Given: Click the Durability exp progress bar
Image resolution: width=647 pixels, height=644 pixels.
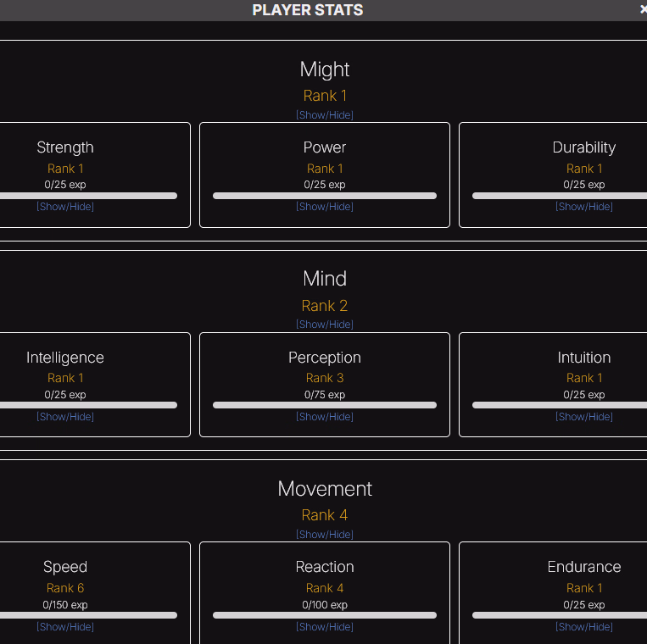Looking at the screenshot, I should (x=560, y=196).
